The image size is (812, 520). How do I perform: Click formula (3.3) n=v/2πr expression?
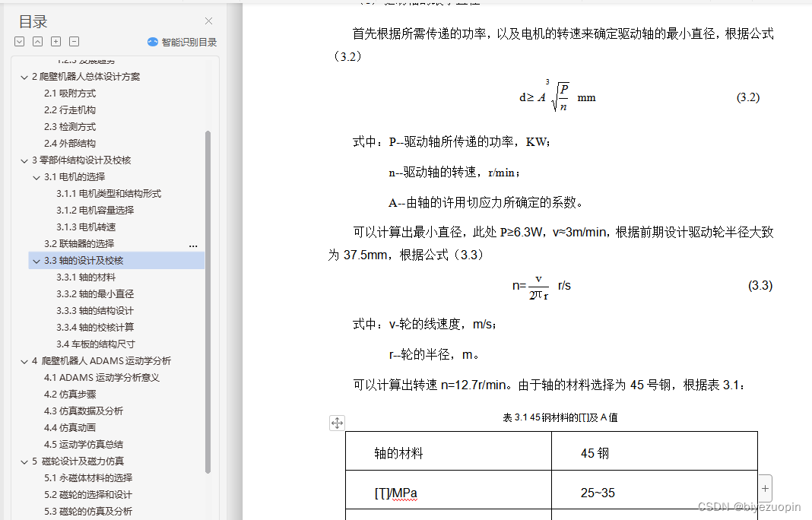pos(541,287)
